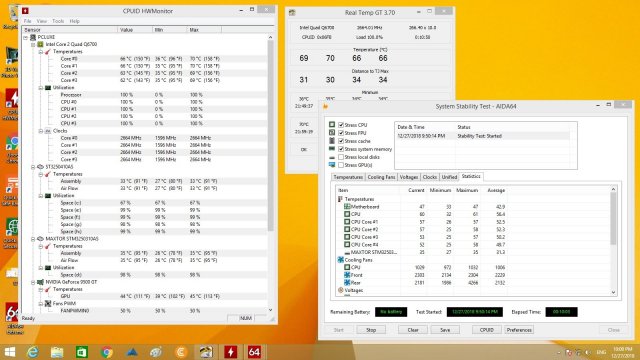This screenshot has width=640, height=360.
Task: Collapse the PCLUXE root node in HWMonitor
Action: point(26,37)
